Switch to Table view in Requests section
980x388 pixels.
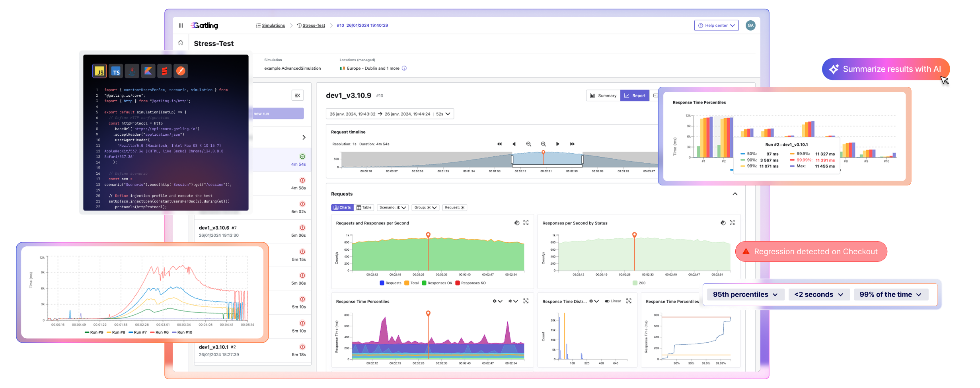[x=364, y=207]
